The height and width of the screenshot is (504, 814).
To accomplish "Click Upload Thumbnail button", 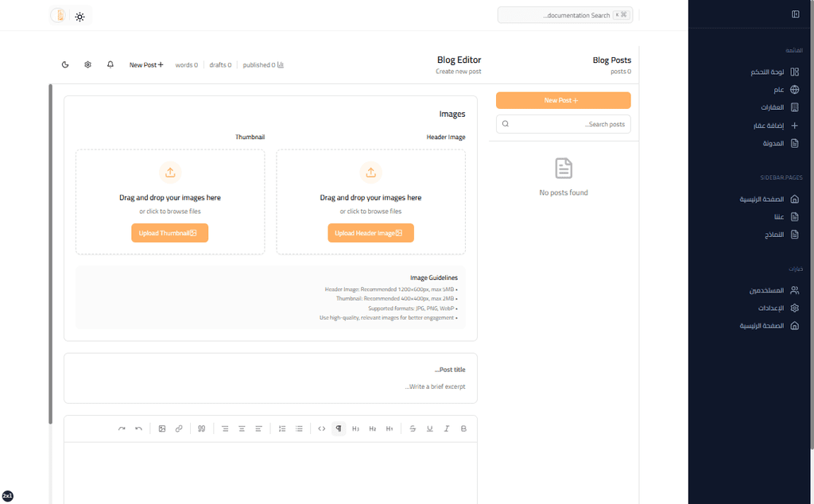I will pyautogui.click(x=170, y=233).
